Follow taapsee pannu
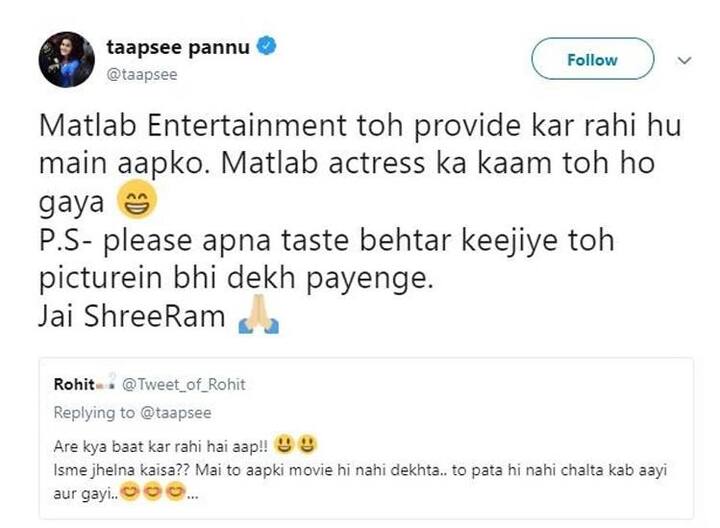This screenshot has height=528, width=720. pos(592,60)
